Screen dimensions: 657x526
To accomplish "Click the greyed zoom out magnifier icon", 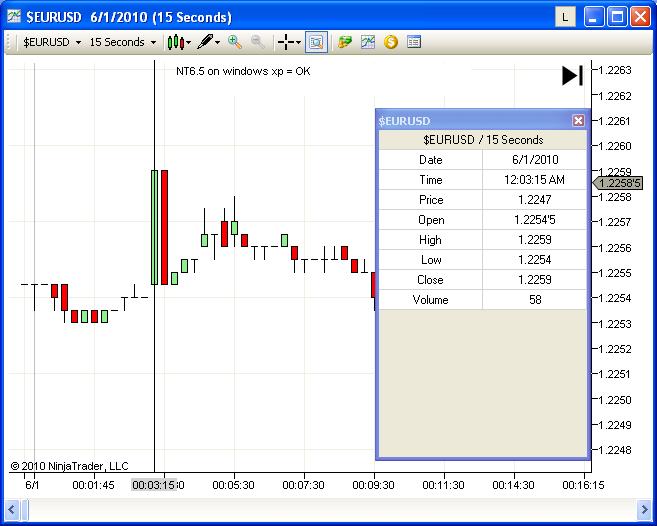I will point(258,42).
